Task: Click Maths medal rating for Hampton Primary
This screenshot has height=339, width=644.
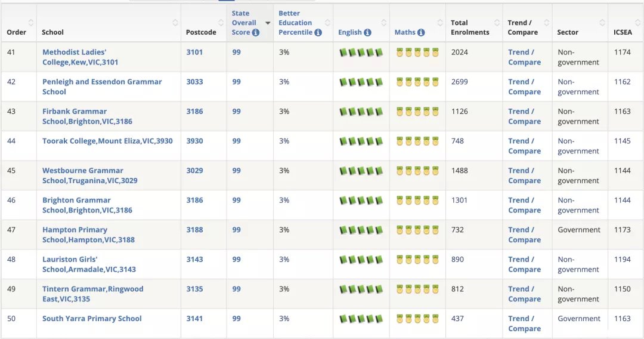Action: tap(417, 230)
